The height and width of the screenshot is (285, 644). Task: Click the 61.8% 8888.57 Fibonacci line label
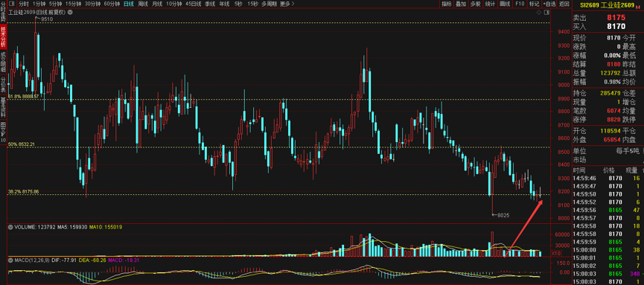[x=23, y=96]
